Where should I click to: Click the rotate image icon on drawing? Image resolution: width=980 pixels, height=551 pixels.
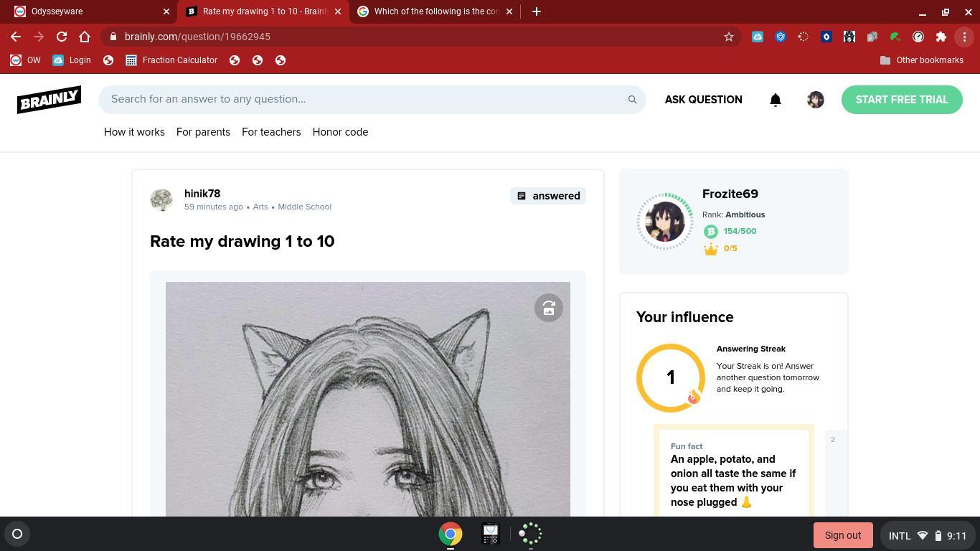pyautogui.click(x=548, y=308)
